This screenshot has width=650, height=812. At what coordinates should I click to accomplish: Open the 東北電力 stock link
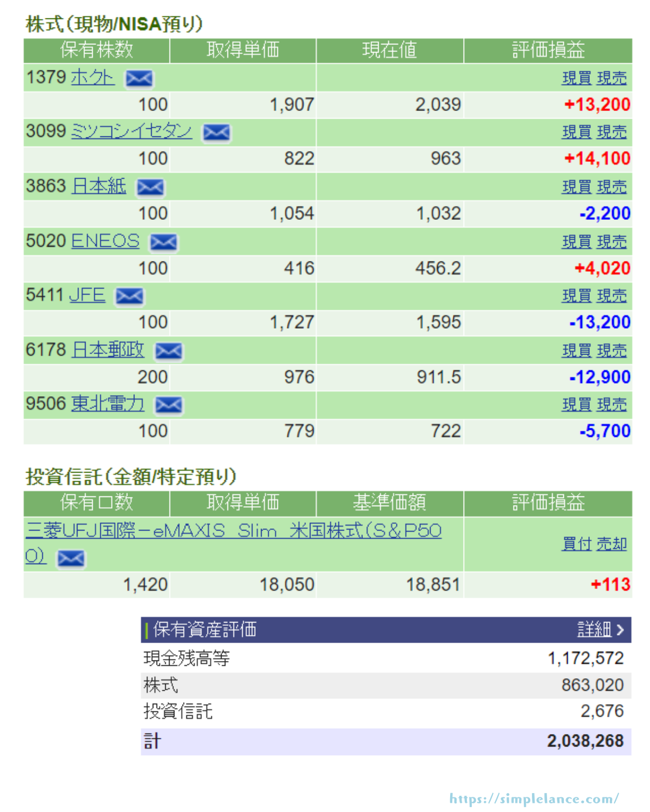108,404
